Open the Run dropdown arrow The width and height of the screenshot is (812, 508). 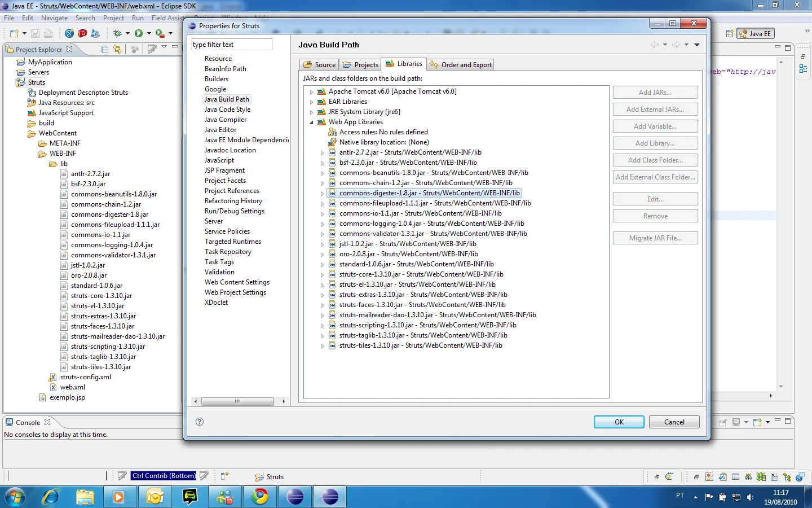[x=149, y=34]
